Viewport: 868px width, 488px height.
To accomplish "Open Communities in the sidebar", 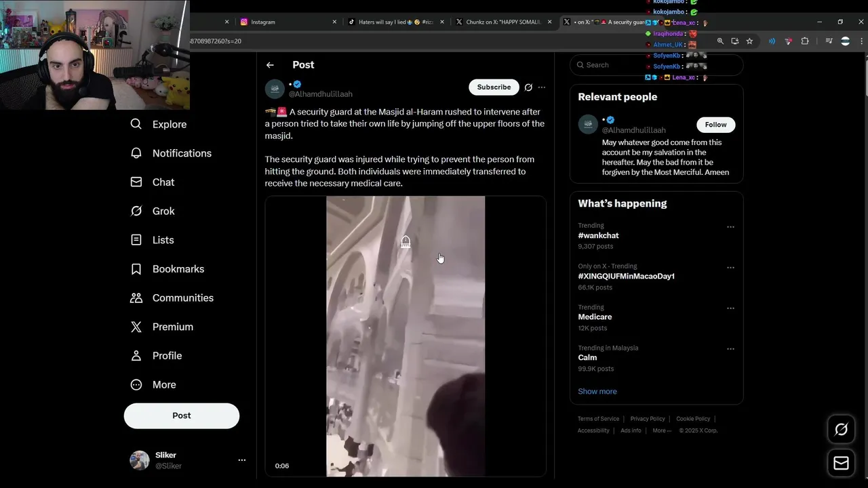I will [172, 298].
